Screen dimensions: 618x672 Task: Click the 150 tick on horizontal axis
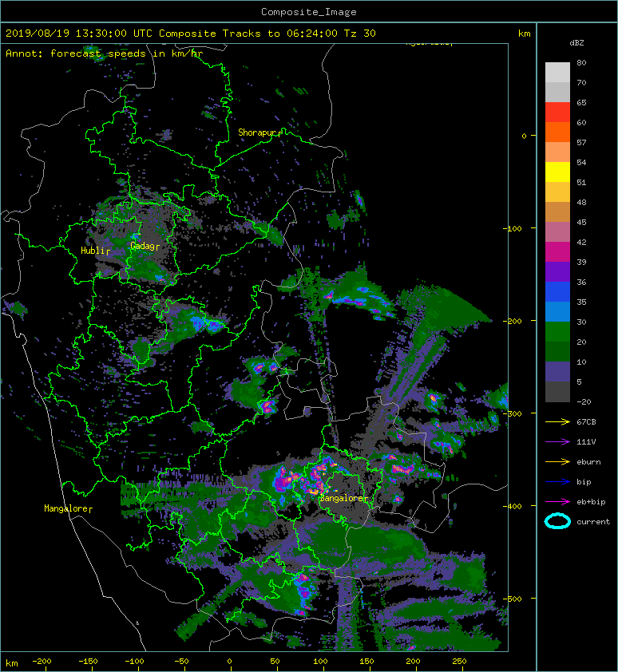(366, 662)
